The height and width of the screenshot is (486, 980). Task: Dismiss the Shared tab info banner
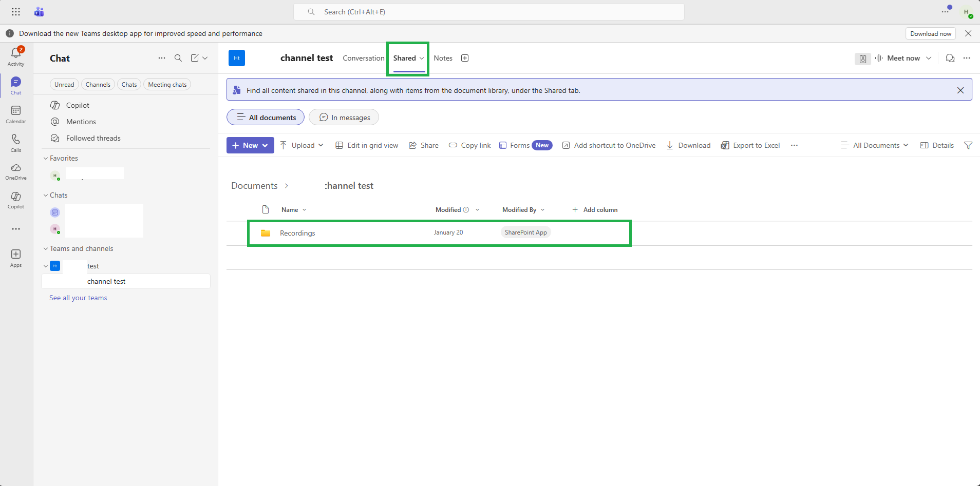960,90
